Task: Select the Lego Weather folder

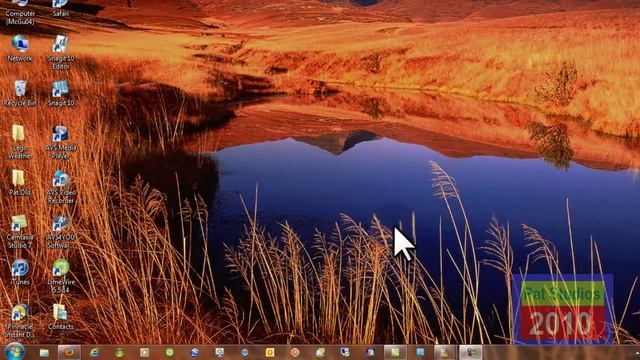Action: (20, 142)
